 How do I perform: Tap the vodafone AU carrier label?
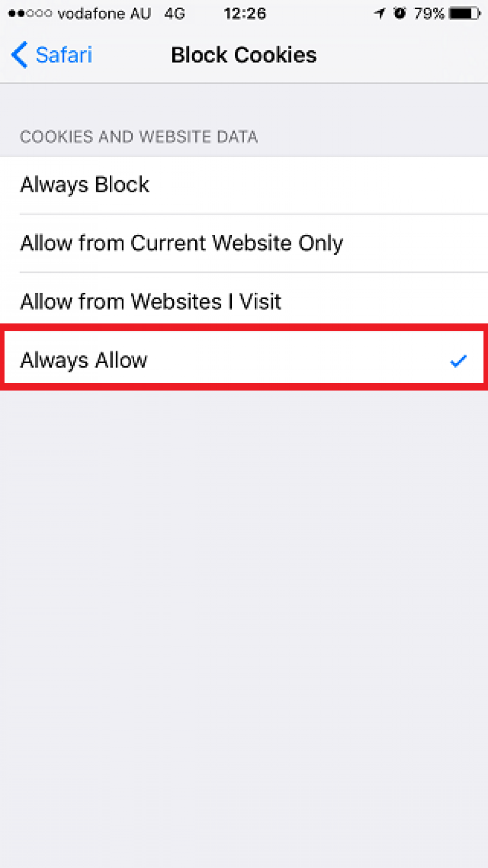[x=104, y=13]
